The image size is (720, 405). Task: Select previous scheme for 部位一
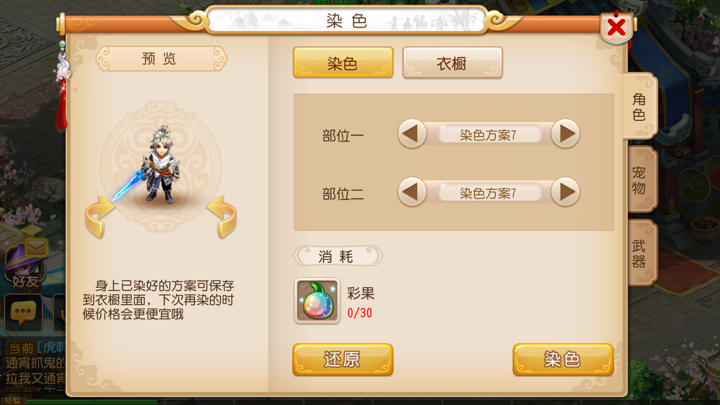tap(411, 134)
